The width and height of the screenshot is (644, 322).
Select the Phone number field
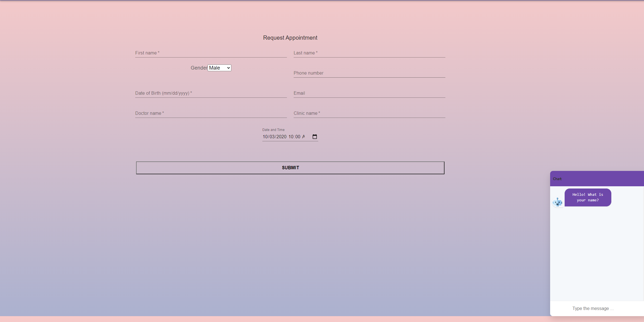(369, 73)
